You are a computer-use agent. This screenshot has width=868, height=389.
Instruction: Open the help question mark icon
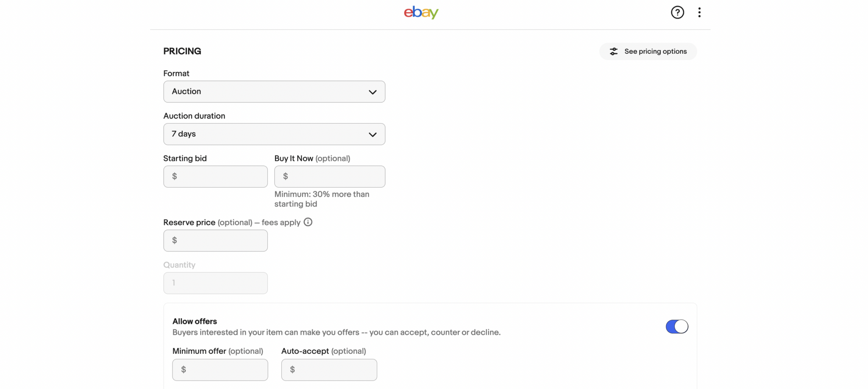[677, 12]
